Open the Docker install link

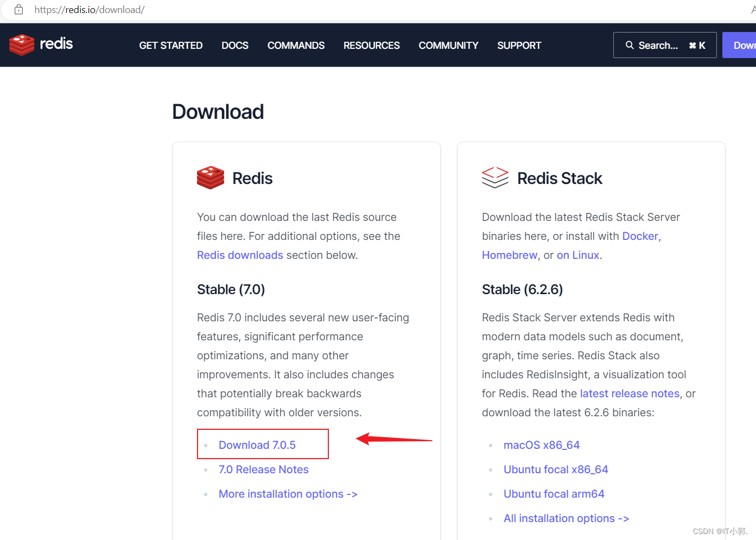(x=640, y=236)
